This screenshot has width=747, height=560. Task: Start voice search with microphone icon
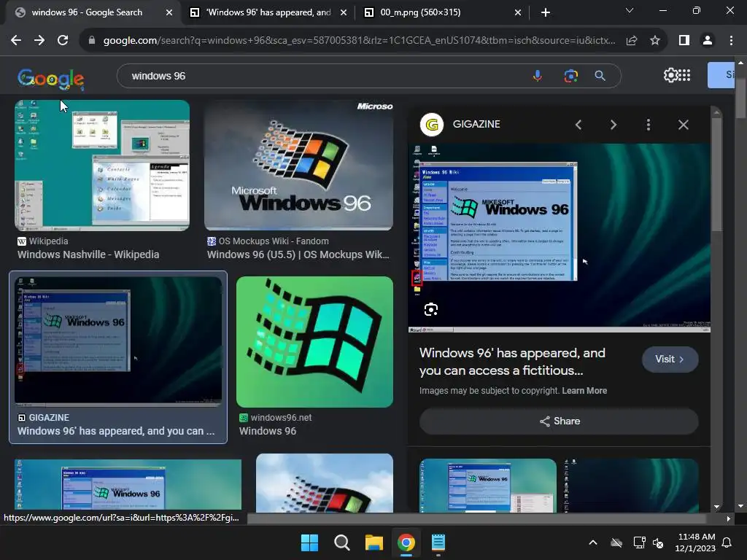pos(538,76)
